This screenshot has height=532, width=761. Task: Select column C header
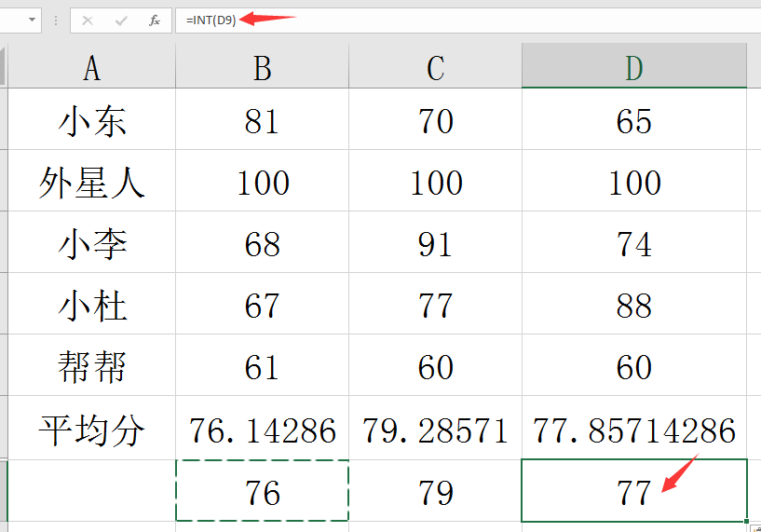(x=435, y=66)
